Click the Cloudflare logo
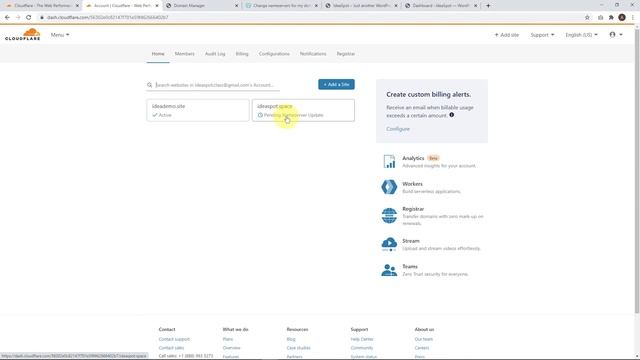 tap(23, 34)
